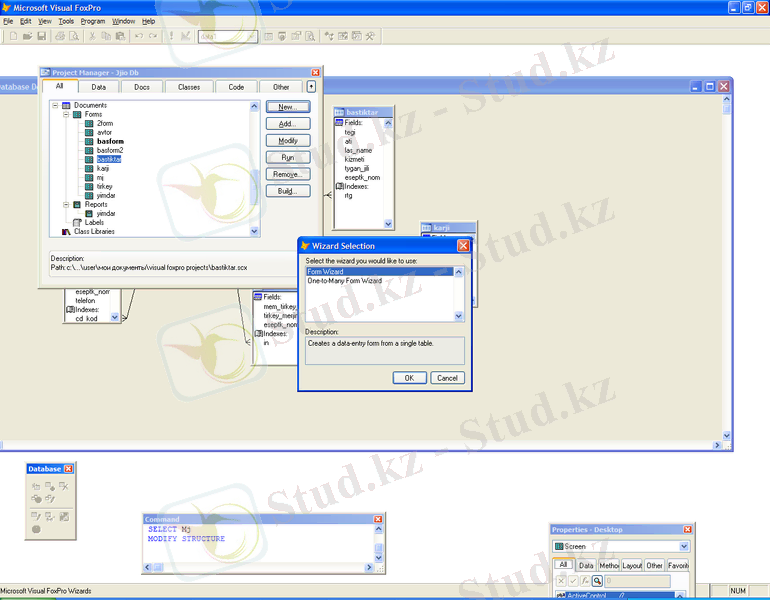The width and height of the screenshot is (770, 600).
Task: Collapse the Forms tree node
Action: pos(65,114)
